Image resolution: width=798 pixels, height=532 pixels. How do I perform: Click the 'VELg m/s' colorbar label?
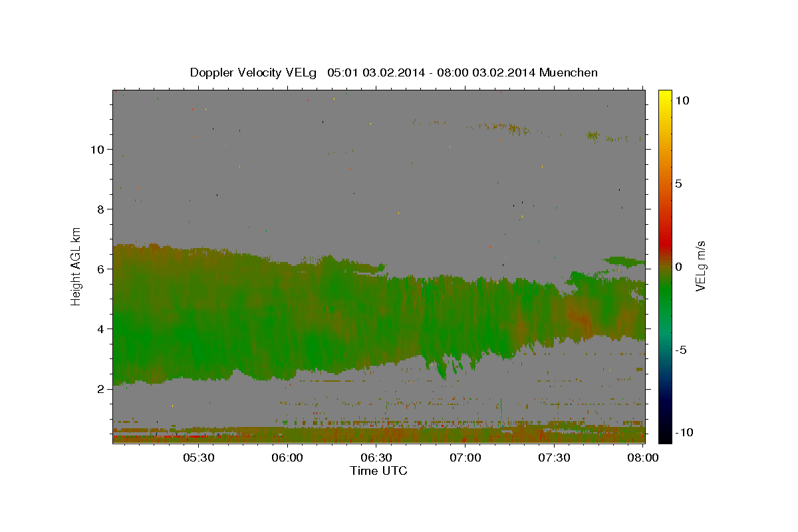pos(700,265)
